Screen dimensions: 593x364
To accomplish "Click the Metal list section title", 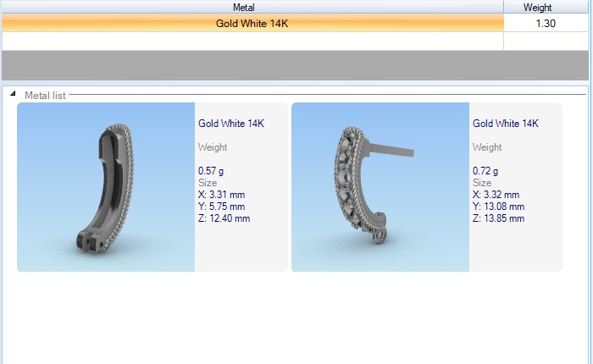I will [46, 96].
